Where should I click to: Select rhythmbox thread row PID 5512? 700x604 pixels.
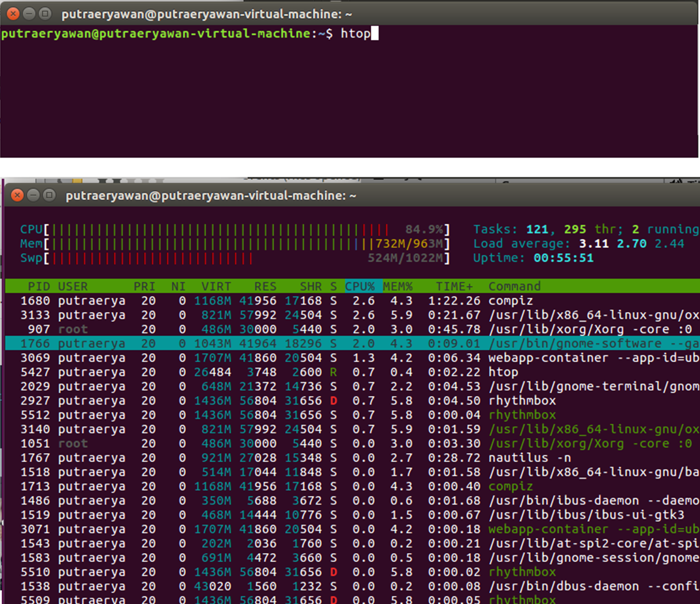[352, 415]
